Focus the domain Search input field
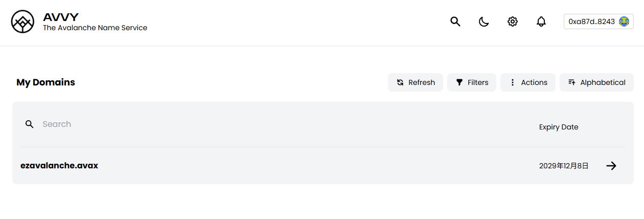 [204, 124]
